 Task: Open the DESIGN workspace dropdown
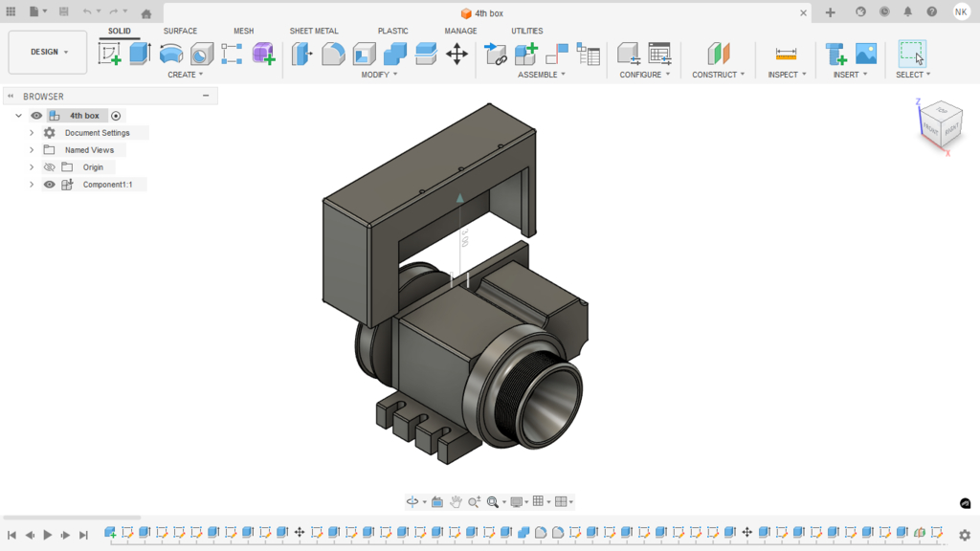48,52
